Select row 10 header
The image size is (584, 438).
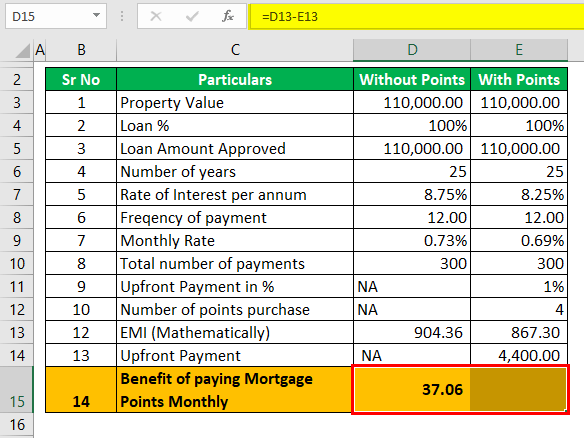tap(17, 264)
